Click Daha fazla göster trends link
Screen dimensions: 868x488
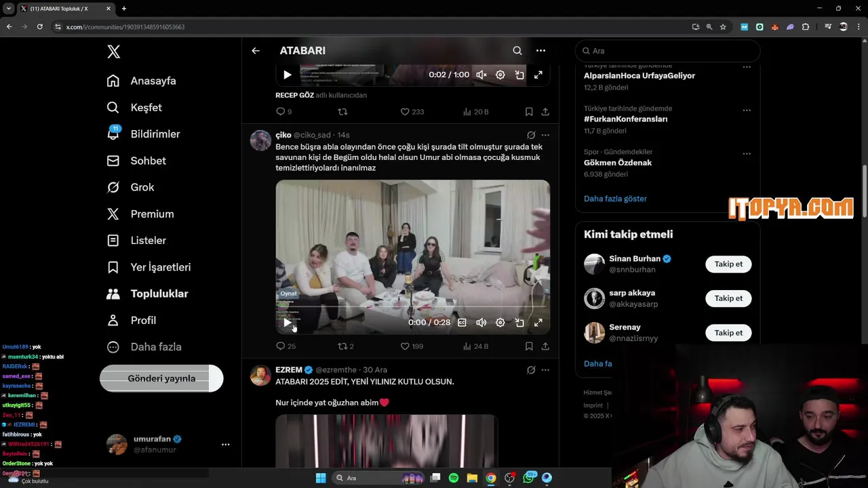coord(615,199)
